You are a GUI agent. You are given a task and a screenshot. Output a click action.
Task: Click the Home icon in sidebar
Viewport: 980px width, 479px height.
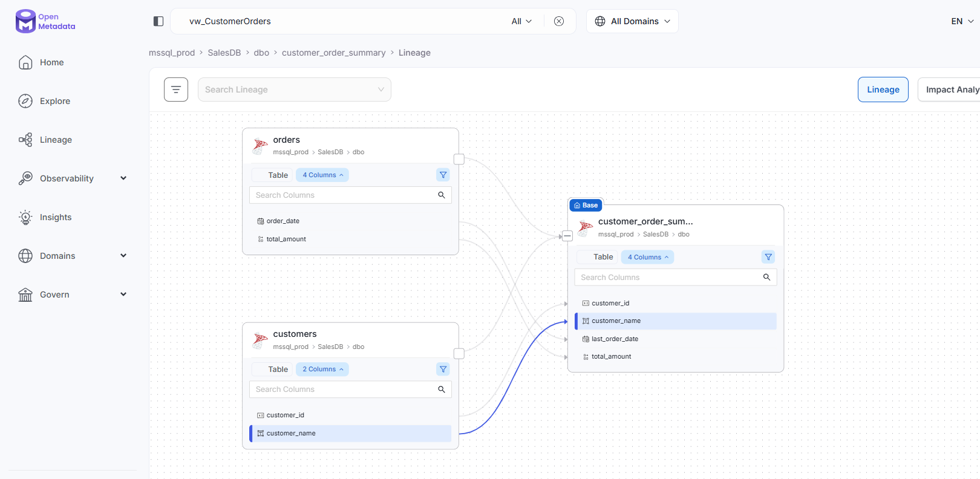pyautogui.click(x=25, y=62)
